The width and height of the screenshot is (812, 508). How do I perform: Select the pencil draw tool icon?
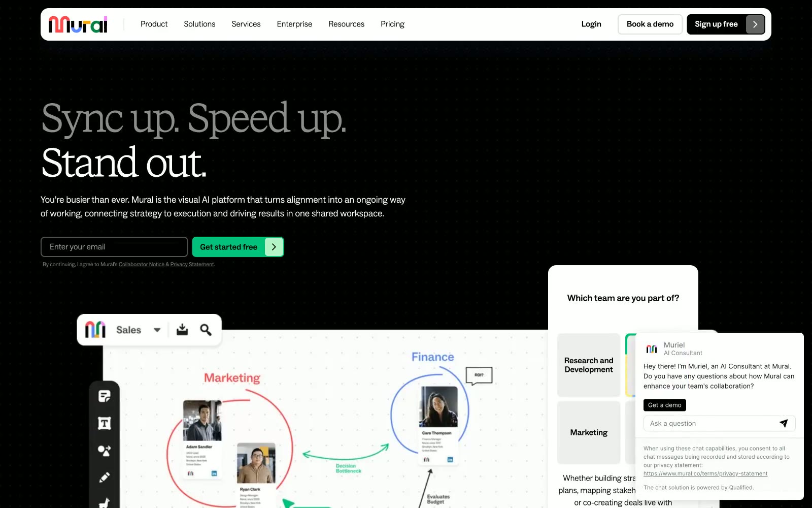(105, 477)
